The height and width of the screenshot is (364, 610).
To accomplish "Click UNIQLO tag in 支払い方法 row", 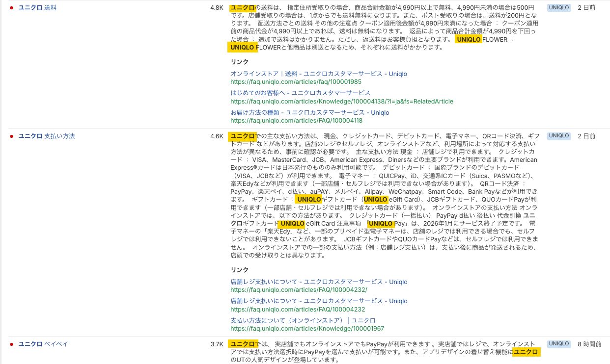I will tap(559, 136).
